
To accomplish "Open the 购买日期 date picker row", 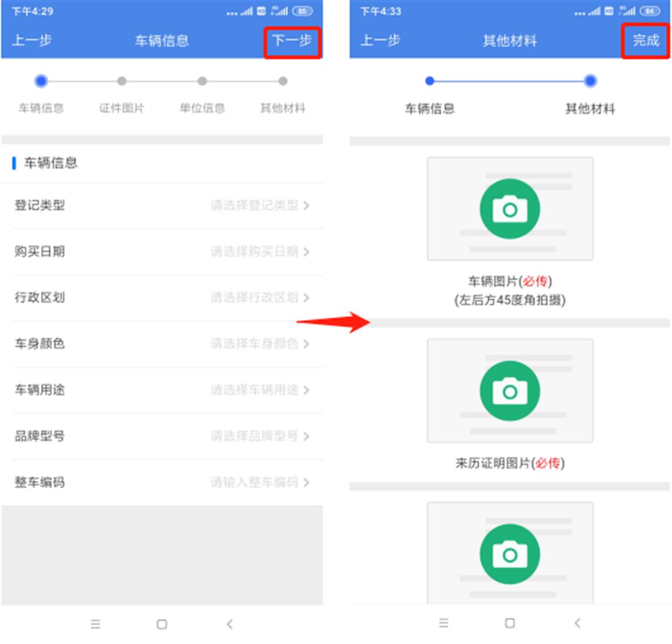I will [162, 251].
